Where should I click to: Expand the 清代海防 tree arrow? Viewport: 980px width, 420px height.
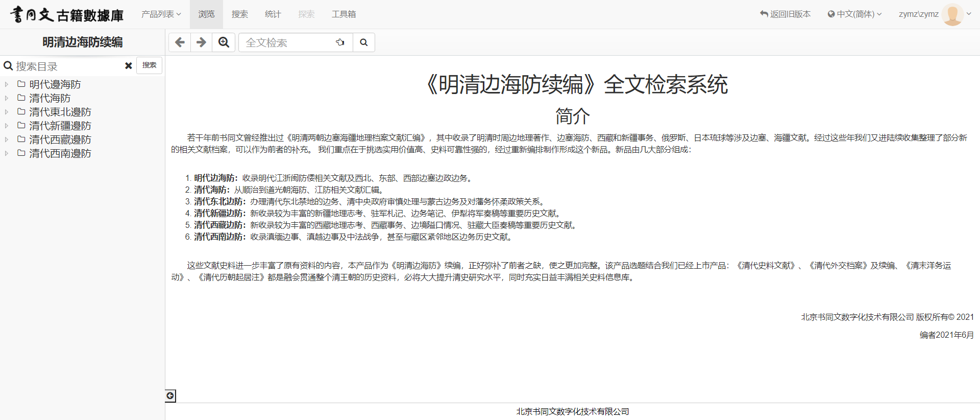coord(7,98)
